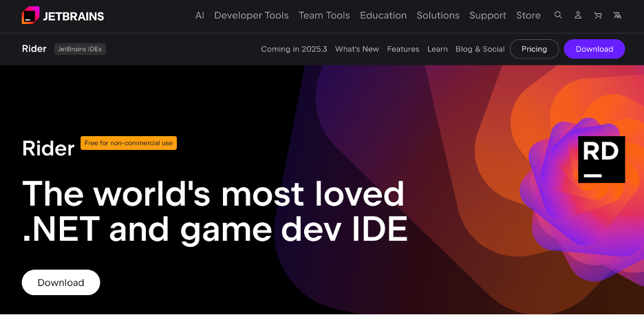Viewport: 644px width, 315px height.
Task: Click the JetBrains IDEs tag
Action: [80, 50]
